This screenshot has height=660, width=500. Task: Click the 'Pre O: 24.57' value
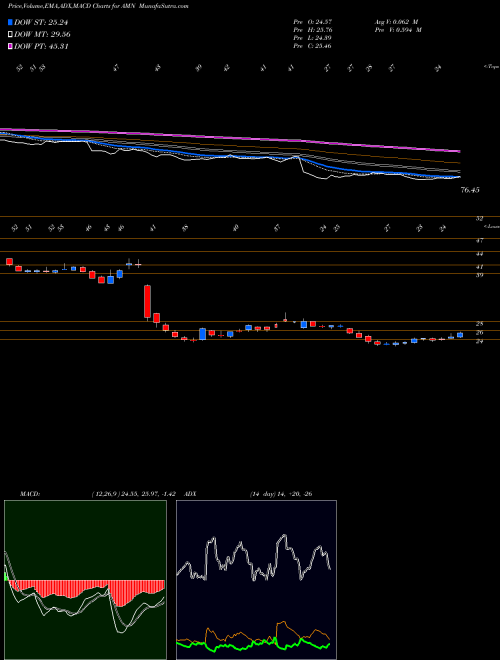pyautogui.click(x=313, y=21)
